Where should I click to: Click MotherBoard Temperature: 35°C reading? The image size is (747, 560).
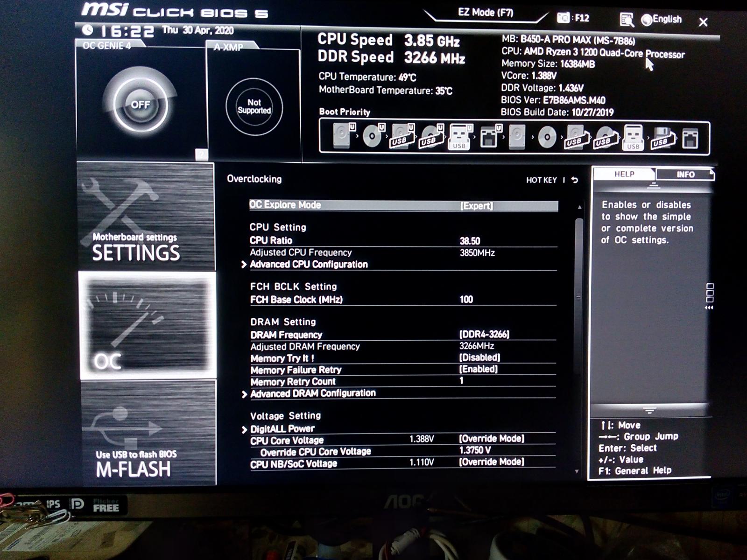pos(385,90)
